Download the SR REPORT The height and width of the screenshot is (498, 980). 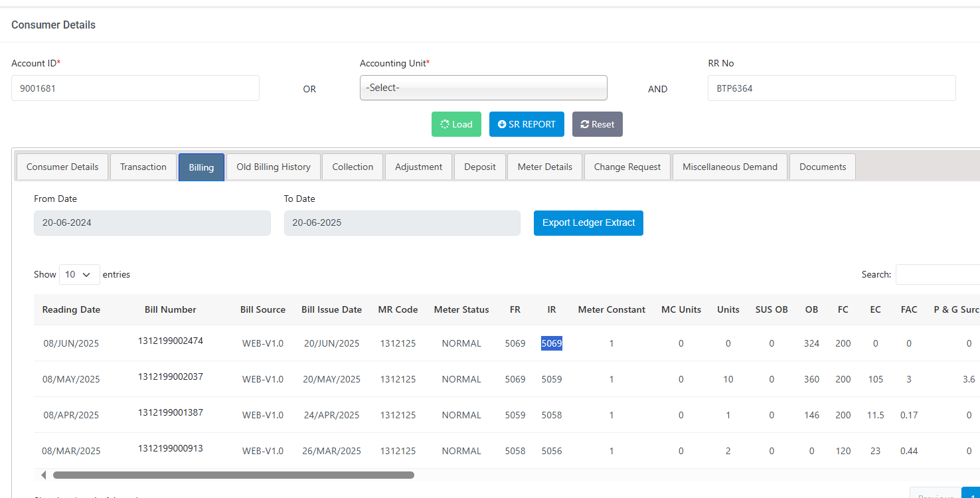[527, 124]
